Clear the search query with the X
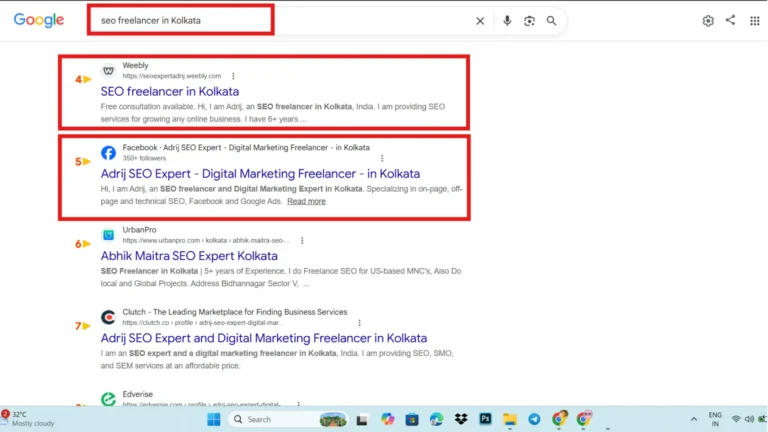 tap(480, 21)
